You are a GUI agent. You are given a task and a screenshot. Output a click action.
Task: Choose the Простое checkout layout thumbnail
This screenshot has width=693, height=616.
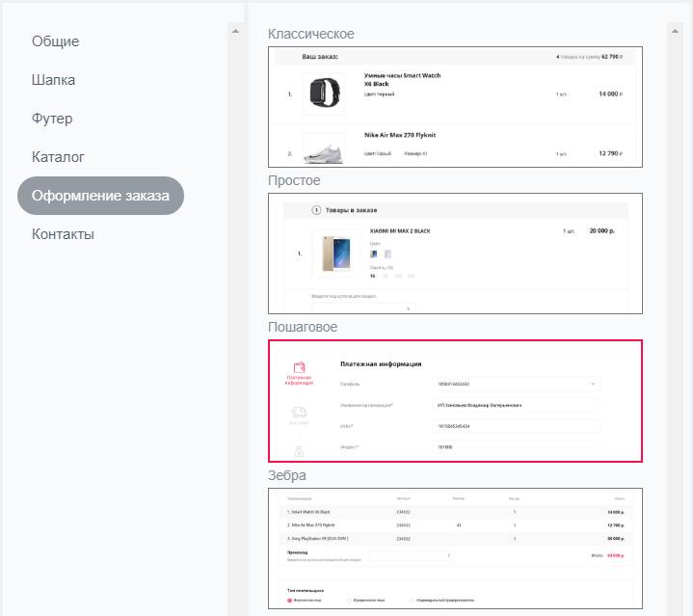(x=455, y=254)
